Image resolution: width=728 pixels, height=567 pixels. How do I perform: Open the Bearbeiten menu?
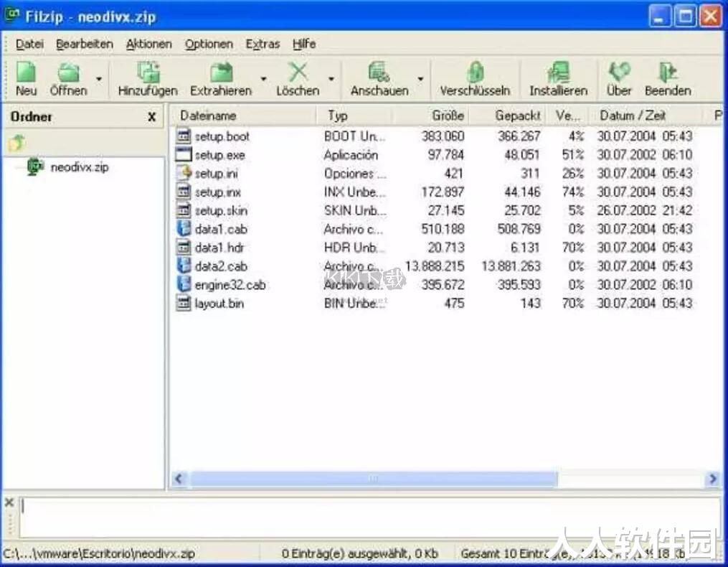(85, 44)
